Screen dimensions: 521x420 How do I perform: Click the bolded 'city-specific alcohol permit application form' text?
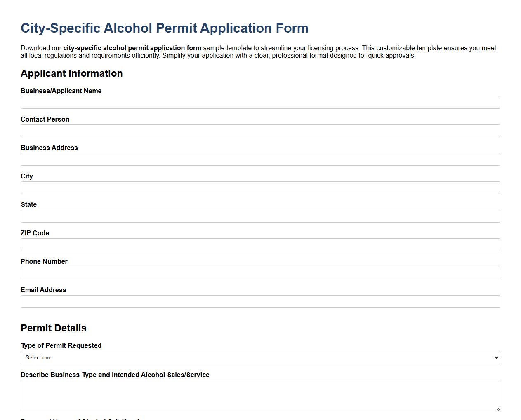click(x=132, y=48)
